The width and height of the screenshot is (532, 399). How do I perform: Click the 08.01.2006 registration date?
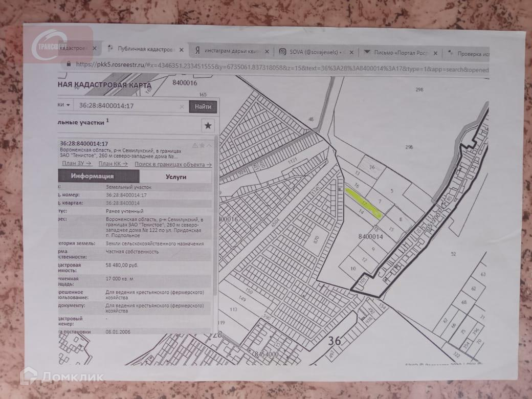[x=118, y=331]
